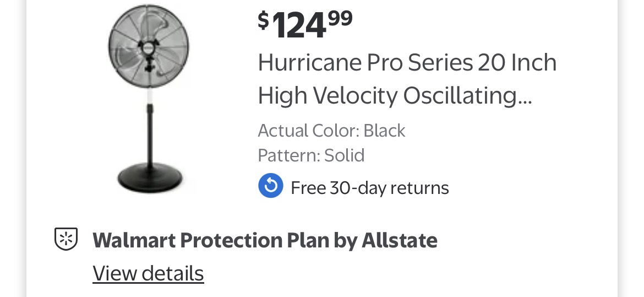The width and height of the screenshot is (644, 297).
Task: Click the word 'Solid' in the pattern row
Action: (x=345, y=155)
